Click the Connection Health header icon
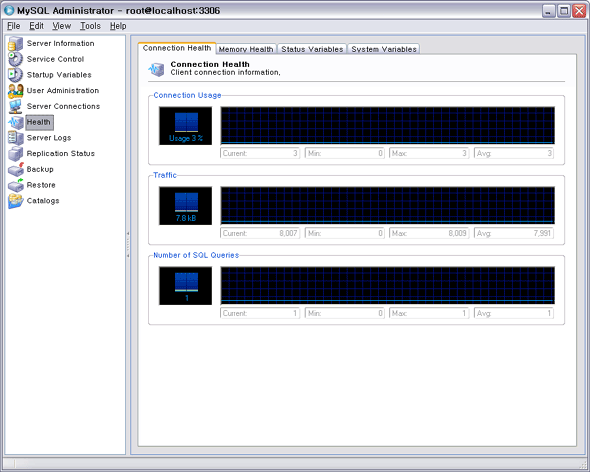The width and height of the screenshot is (590, 472). [x=156, y=69]
